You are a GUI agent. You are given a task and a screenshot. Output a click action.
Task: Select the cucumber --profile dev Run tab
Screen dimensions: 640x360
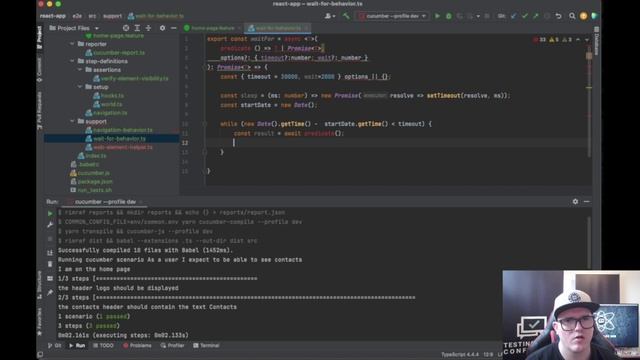tap(105, 202)
